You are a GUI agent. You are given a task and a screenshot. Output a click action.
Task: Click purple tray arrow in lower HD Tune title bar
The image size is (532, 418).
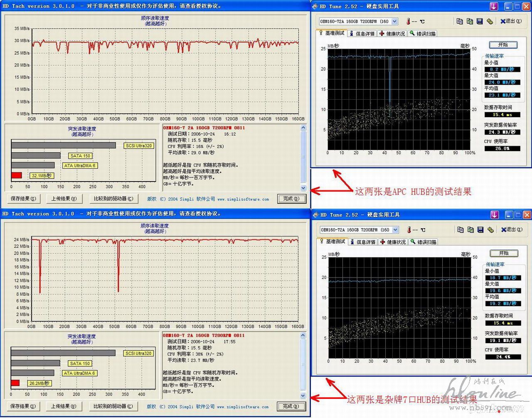point(495,215)
